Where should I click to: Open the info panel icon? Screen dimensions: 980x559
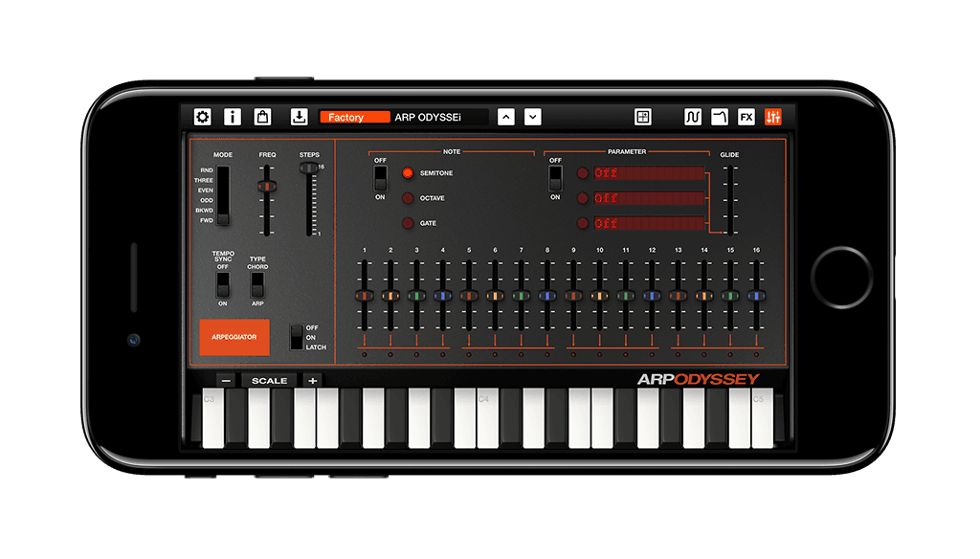click(231, 116)
